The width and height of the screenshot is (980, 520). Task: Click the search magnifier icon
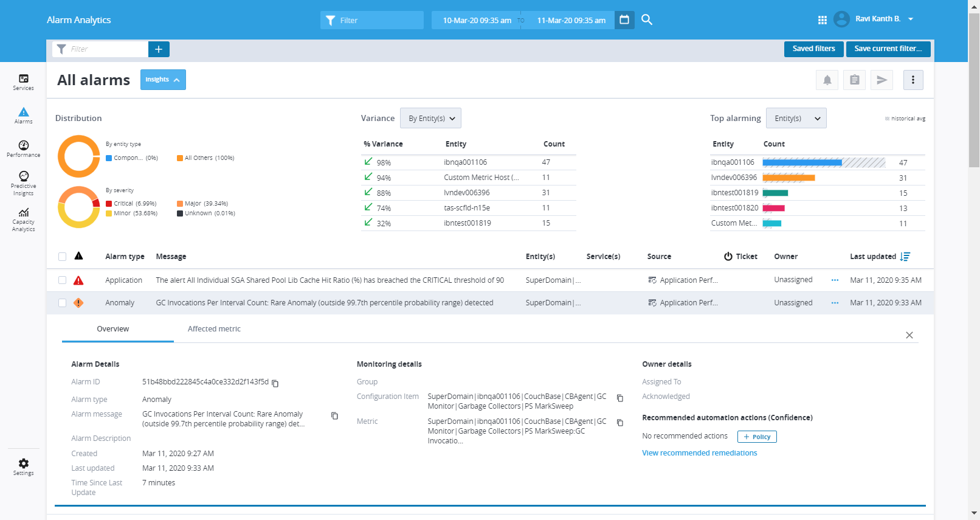click(x=647, y=20)
